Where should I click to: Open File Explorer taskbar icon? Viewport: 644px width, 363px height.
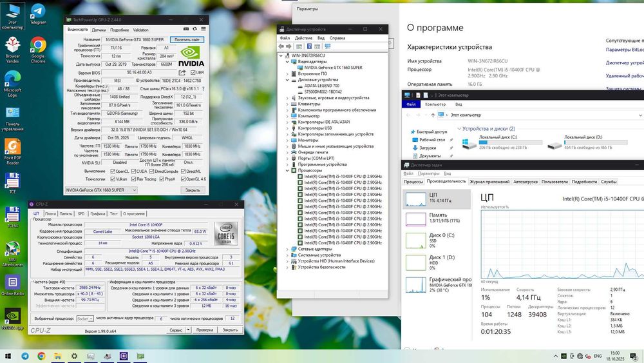tap(58, 356)
